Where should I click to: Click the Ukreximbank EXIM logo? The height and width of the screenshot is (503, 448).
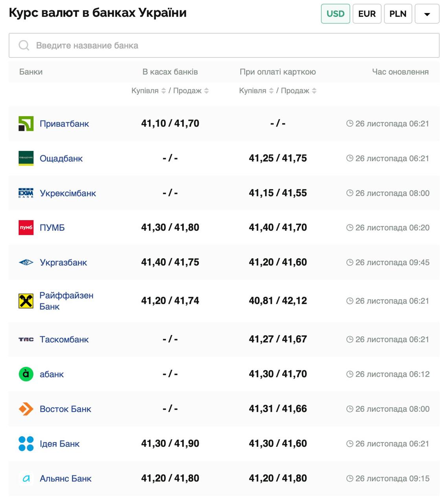click(26, 193)
